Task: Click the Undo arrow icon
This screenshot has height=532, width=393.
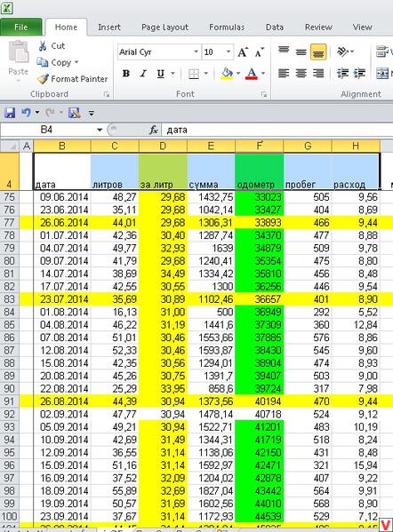Action: [26, 112]
